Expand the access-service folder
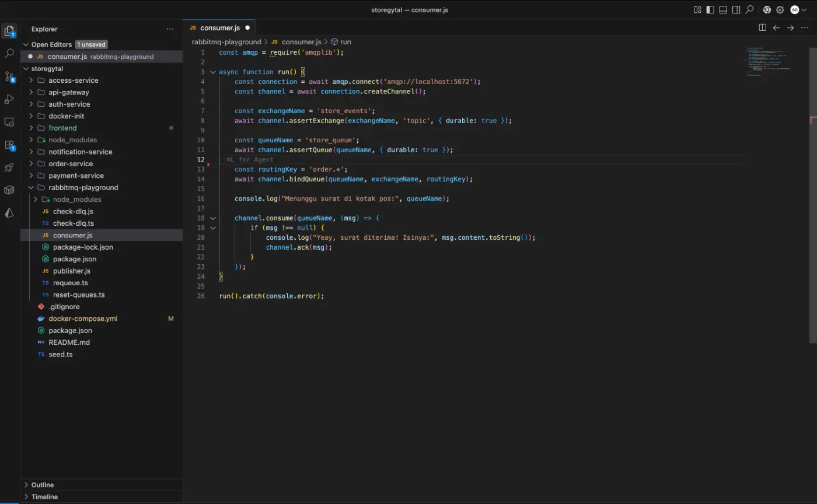Viewport: 817px width, 504px height. (31, 80)
